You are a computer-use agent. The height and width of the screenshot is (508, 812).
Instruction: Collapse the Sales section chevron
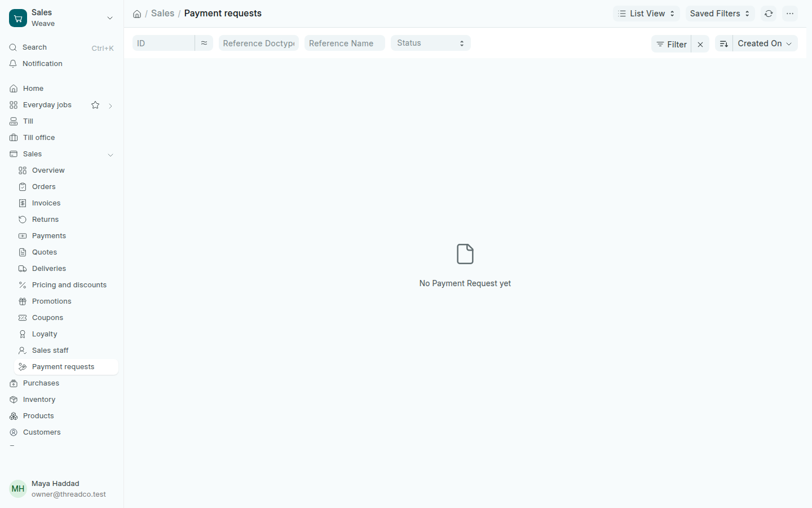(x=111, y=155)
